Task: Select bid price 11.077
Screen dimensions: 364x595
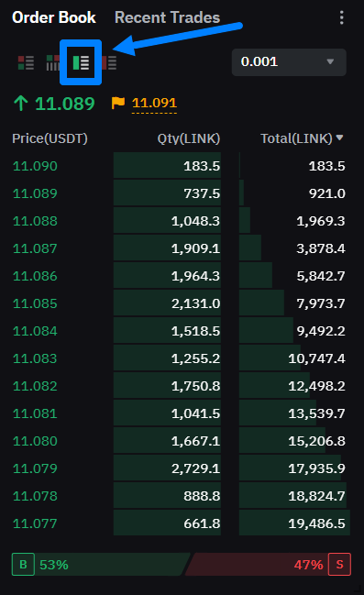Action: click(35, 523)
